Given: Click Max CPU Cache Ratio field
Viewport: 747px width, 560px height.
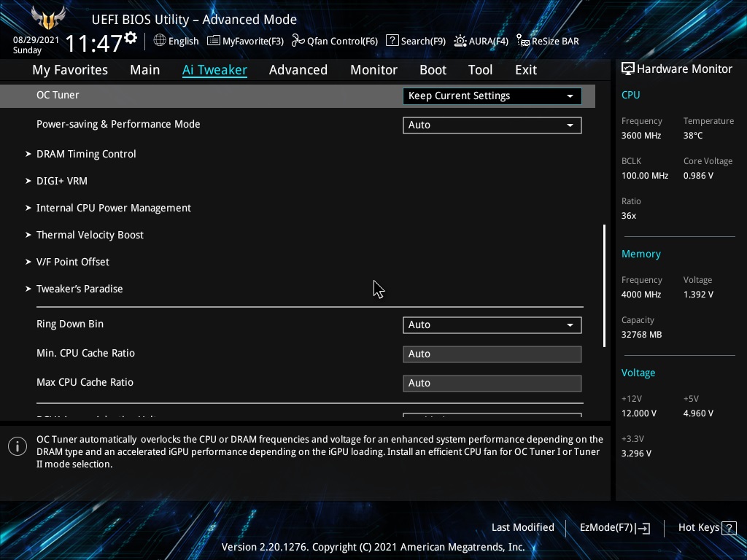Looking at the screenshot, I should [492, 384].
